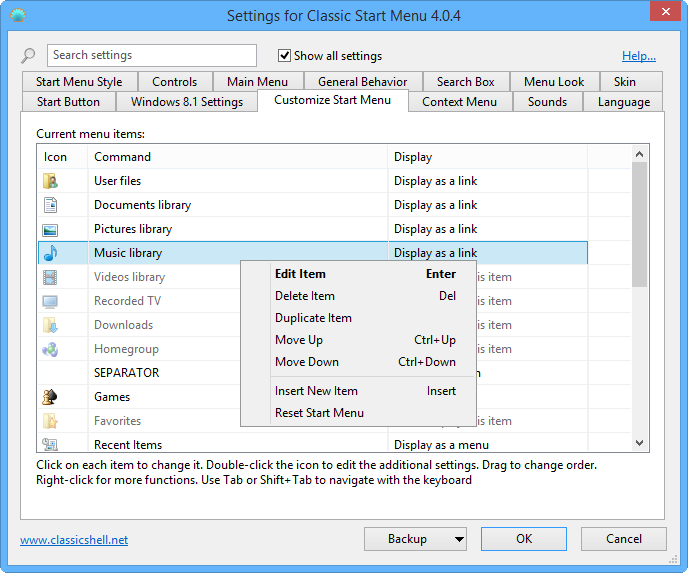The width and height of the screenshot is (688, 573).
Task: Click the Icon column header
Action: [x=63, y=157]
